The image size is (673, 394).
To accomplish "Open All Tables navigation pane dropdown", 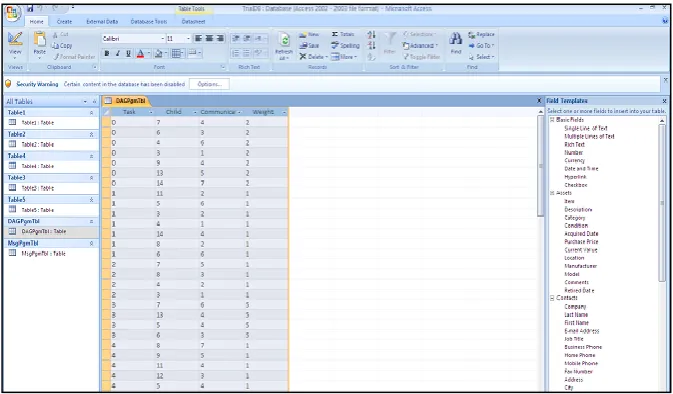I will pyautogui.click(x=85, y=102).
